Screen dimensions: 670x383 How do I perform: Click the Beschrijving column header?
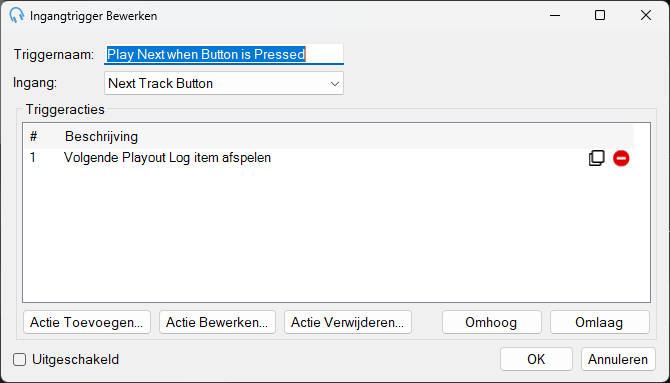pyautogui.click(x=101, y=136)
